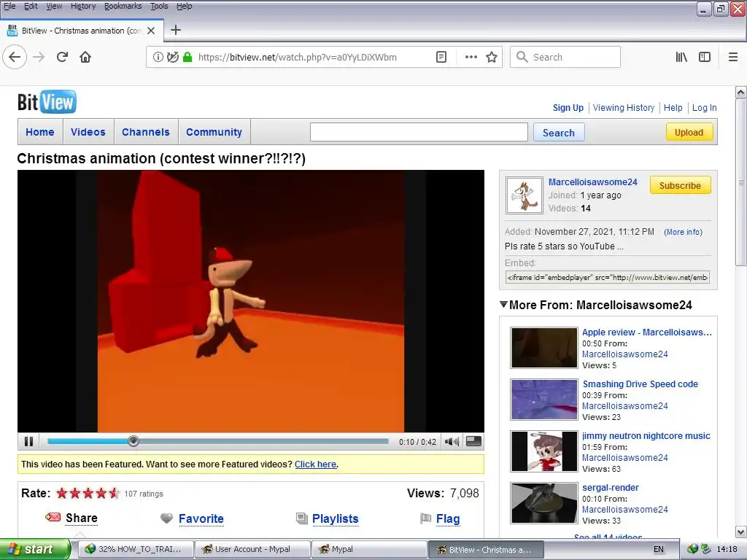Open Viewing History link
747x560 pixels.
coord(624,108)
